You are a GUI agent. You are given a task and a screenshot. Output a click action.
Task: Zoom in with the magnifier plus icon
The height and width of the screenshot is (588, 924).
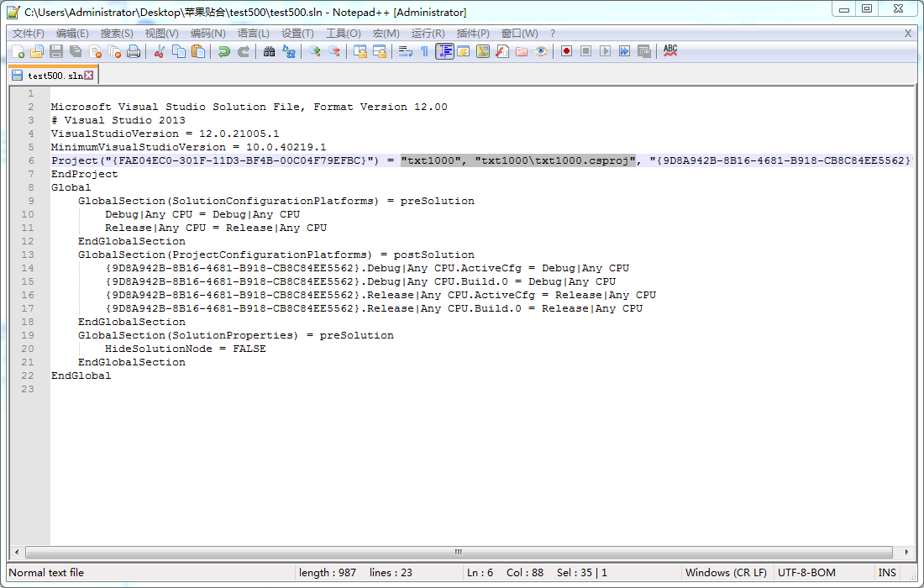tap(315, 51)
